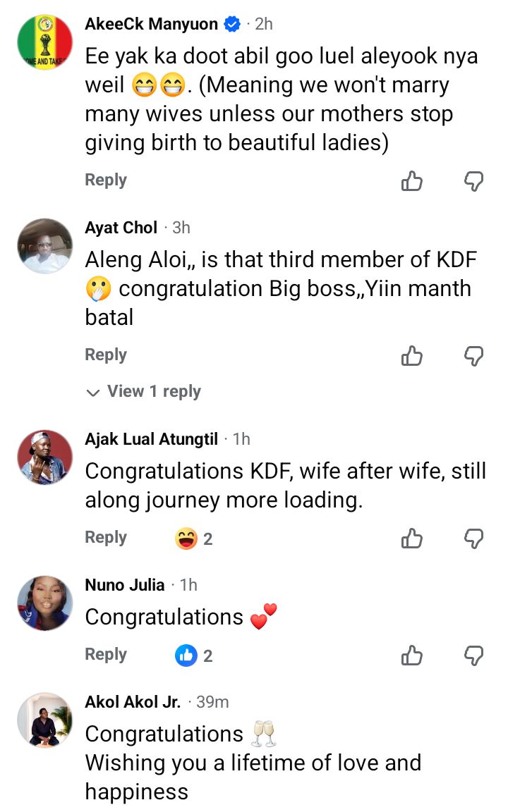This screenshot has width=508, height=812.
Task: Like Ajak Lual Atungtil's comment
Action: tap(412, 539)
